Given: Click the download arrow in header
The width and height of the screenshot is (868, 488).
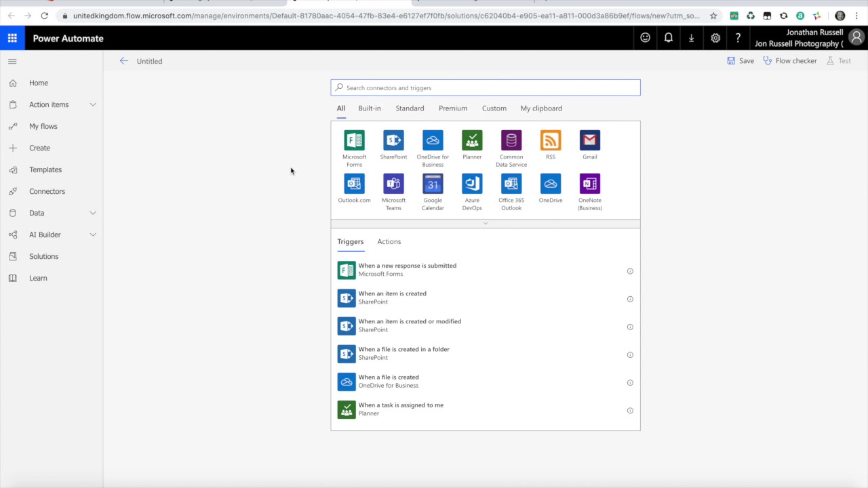Looking at the screenshot, I should [x=692, y=38].
